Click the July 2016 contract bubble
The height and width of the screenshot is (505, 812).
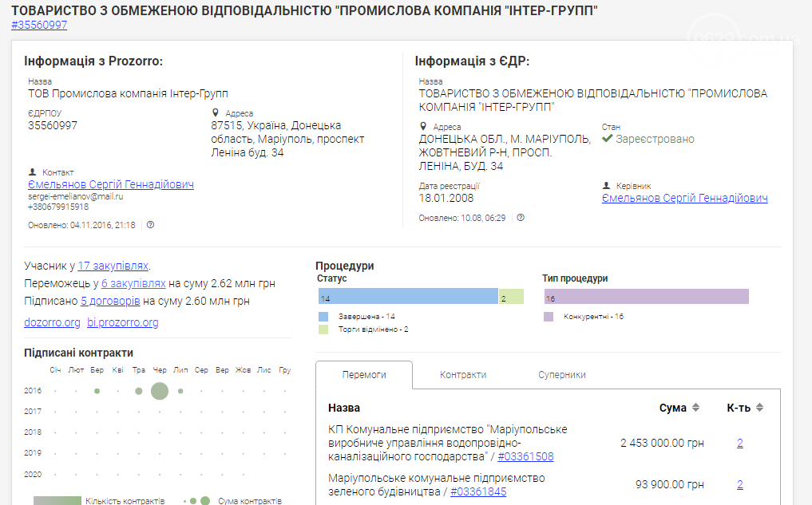[180, 391]
